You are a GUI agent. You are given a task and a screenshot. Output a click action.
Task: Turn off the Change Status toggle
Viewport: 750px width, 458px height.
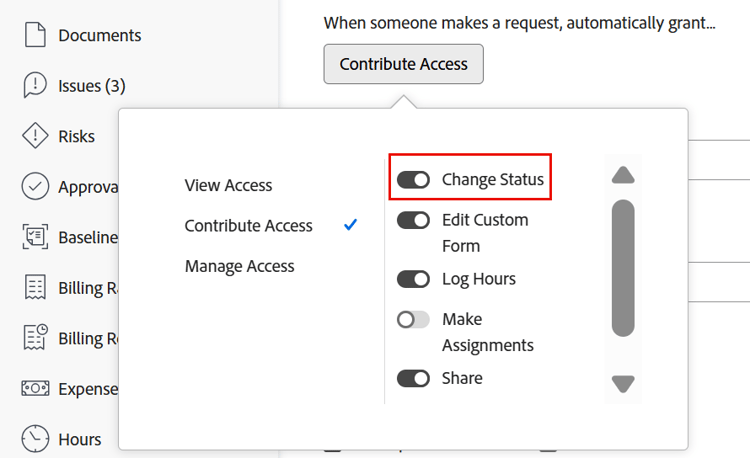click(x=413, y=180)
